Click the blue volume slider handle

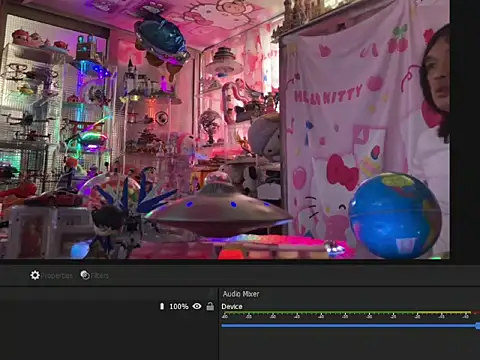[x=478, y=326]
